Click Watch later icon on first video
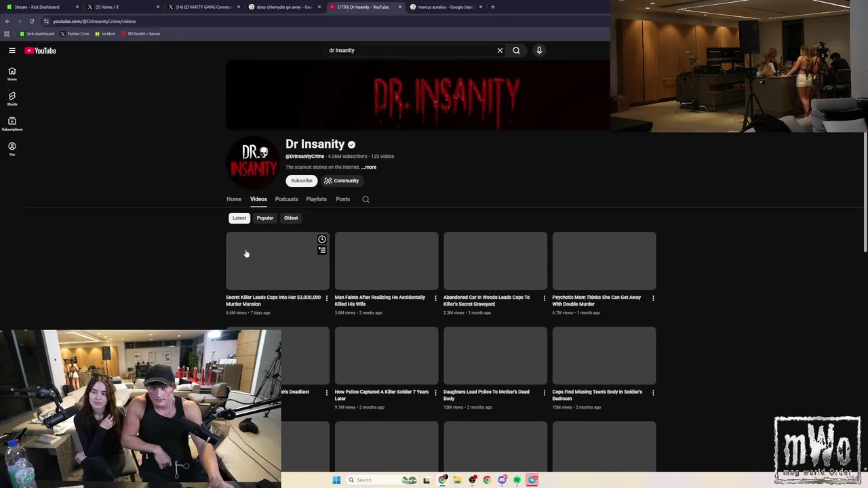The height and width of the screenshot is (488, 868). tap(322, 239)
